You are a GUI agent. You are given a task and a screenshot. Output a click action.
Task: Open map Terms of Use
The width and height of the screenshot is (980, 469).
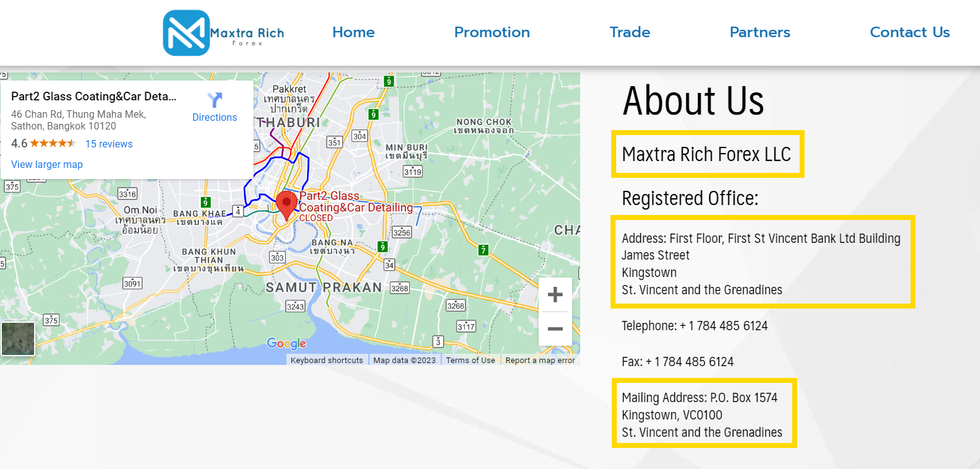click(x=470, y=360)
